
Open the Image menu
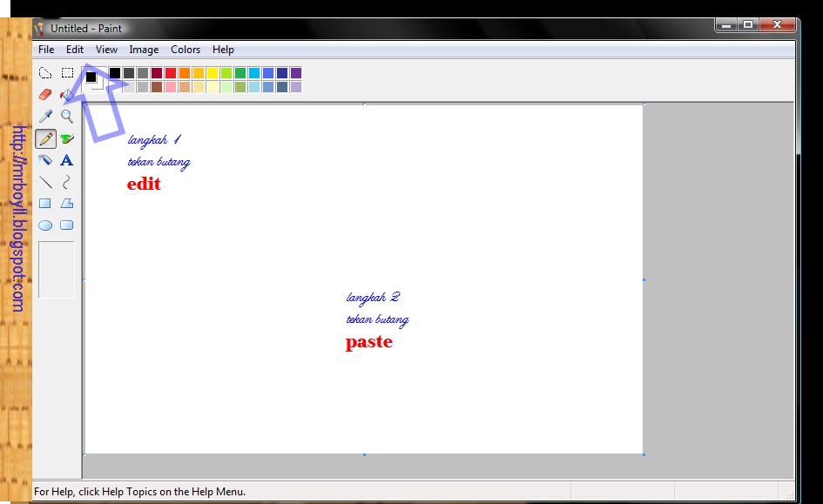144,50
